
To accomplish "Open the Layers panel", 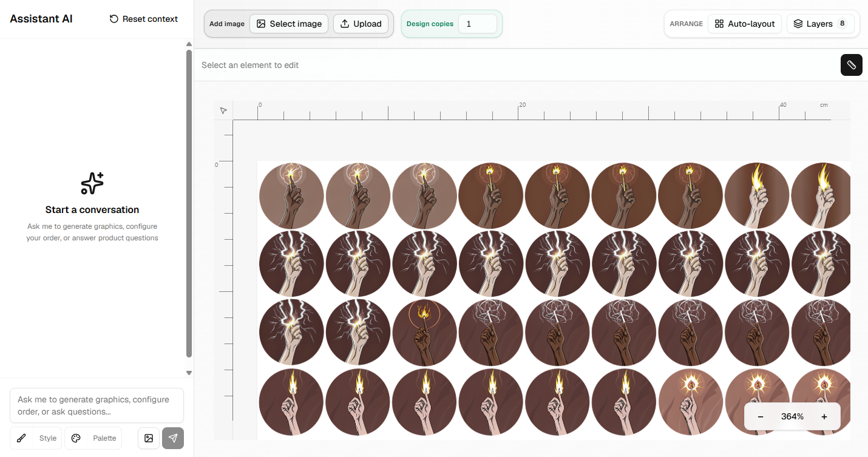I will [x=820, y=24].
